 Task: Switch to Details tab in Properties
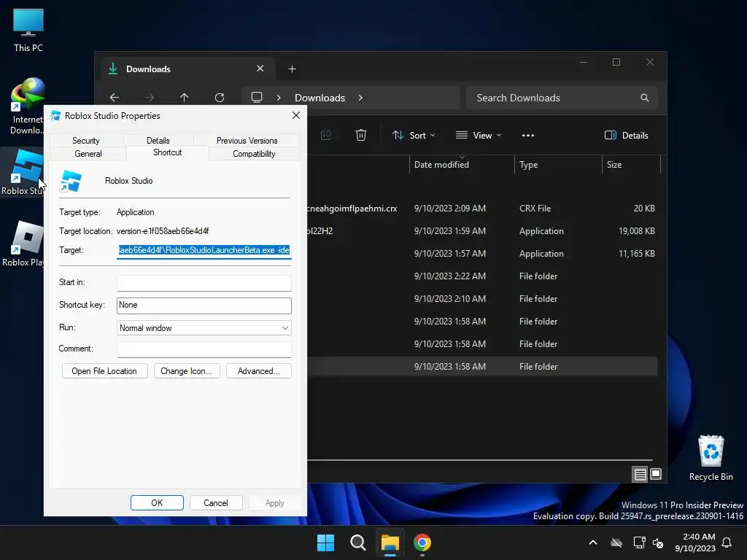point(158,141)
